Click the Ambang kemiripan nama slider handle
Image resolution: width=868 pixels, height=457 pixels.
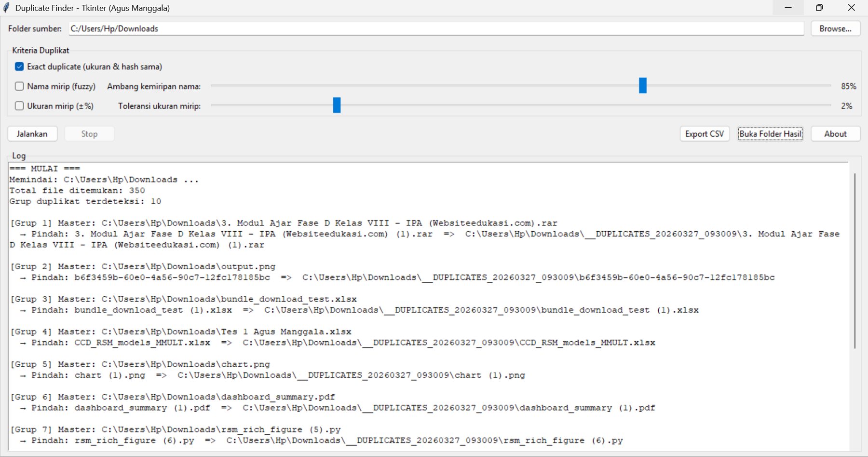pyautogui.click(x=642, y=86)
